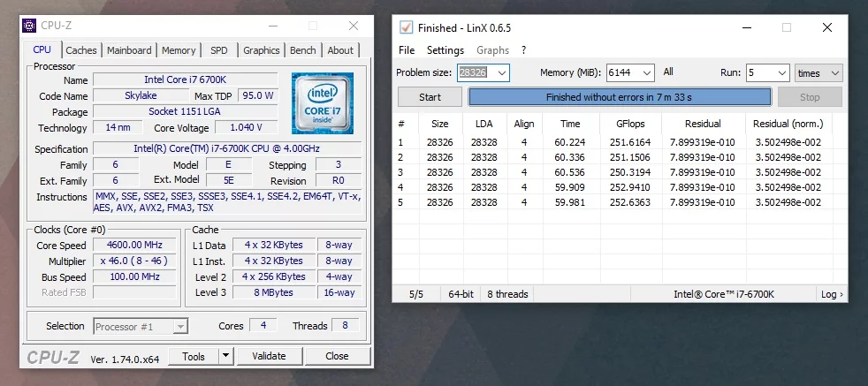868x386 pixels.
Task: Open the Mainboard tab
Action: pyautogui.click(x=129, y=50)
